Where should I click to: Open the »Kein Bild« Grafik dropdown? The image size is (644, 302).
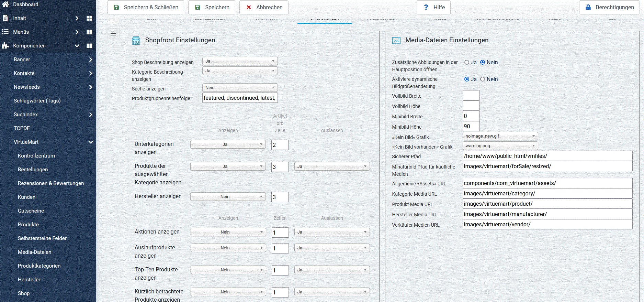[x=500, y=136]
